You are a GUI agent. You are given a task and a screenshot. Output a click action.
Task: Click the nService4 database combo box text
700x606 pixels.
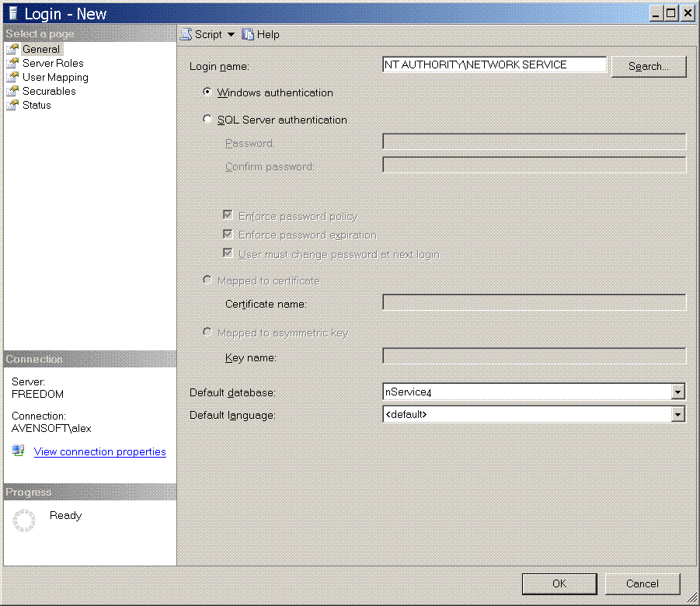coord(409,392)
